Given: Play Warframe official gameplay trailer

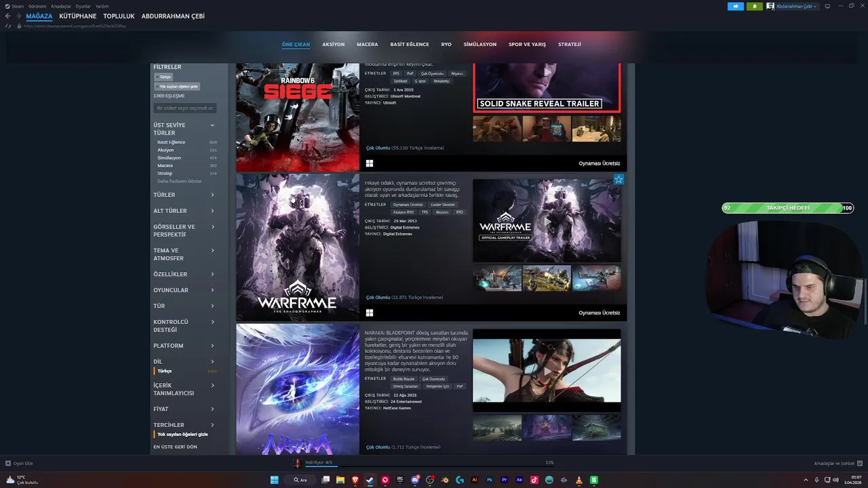Looking at the screenshot, I should 547,221.
